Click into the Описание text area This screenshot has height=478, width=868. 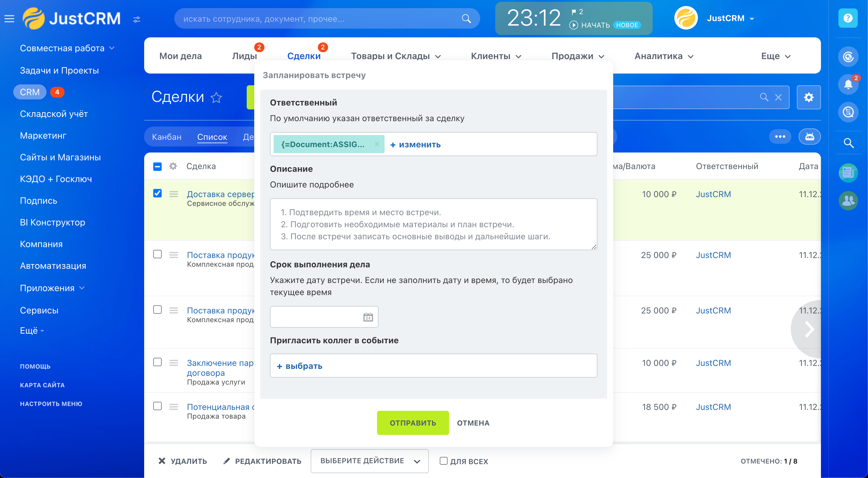click(433, 224)
